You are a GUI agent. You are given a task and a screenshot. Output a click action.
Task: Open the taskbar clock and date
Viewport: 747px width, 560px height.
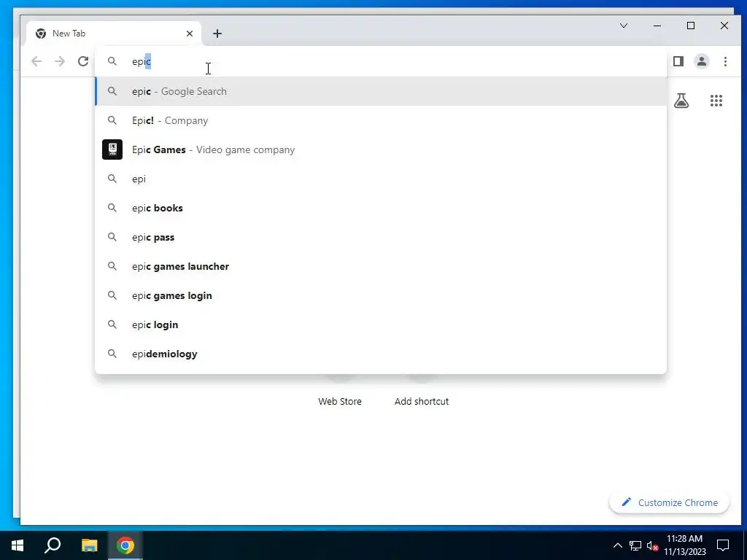[684, 545]
